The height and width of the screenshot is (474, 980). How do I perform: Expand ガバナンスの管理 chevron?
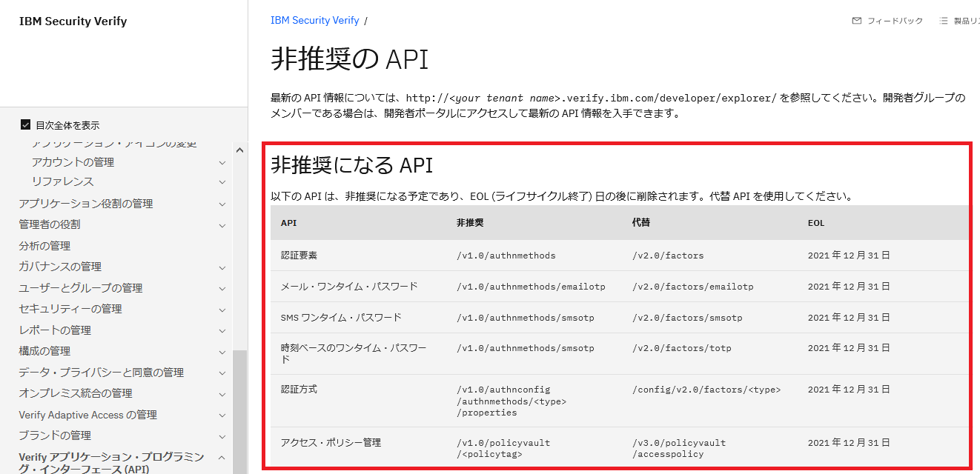[x=222, y=267]
